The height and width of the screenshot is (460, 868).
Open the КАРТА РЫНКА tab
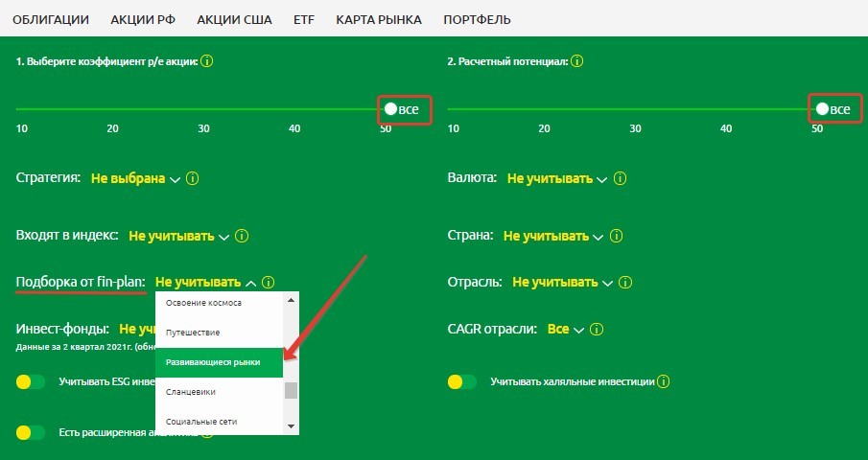pyautogui.click(x=378, y=19)
